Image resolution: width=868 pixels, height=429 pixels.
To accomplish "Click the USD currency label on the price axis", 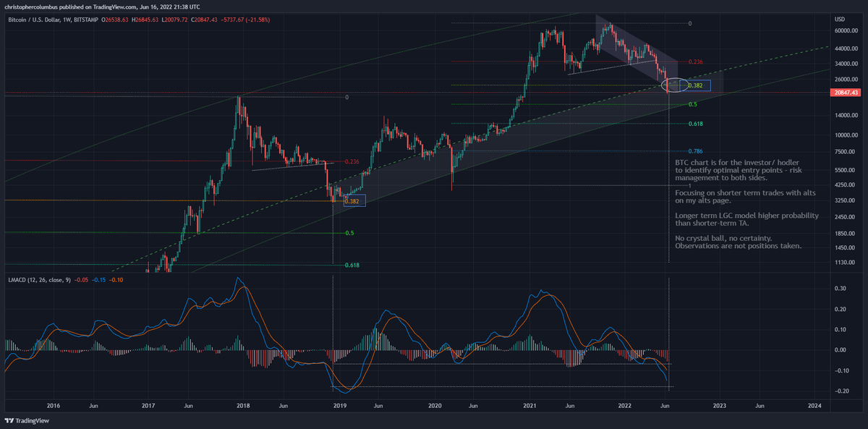I will [840, 19].
